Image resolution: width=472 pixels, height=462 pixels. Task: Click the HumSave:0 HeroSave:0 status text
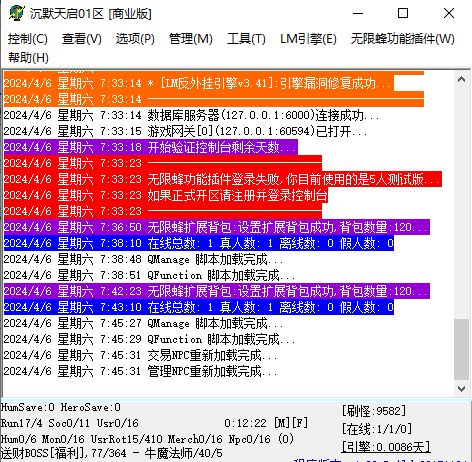point(61,407)
